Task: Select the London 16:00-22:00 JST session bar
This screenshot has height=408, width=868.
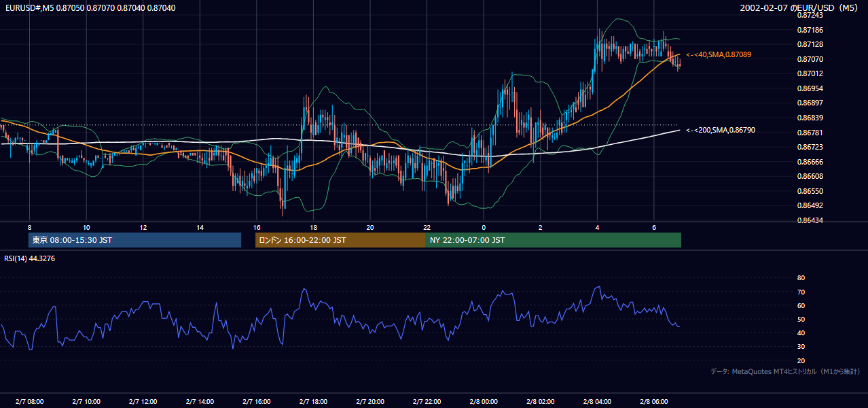Action: pos(340,240)
